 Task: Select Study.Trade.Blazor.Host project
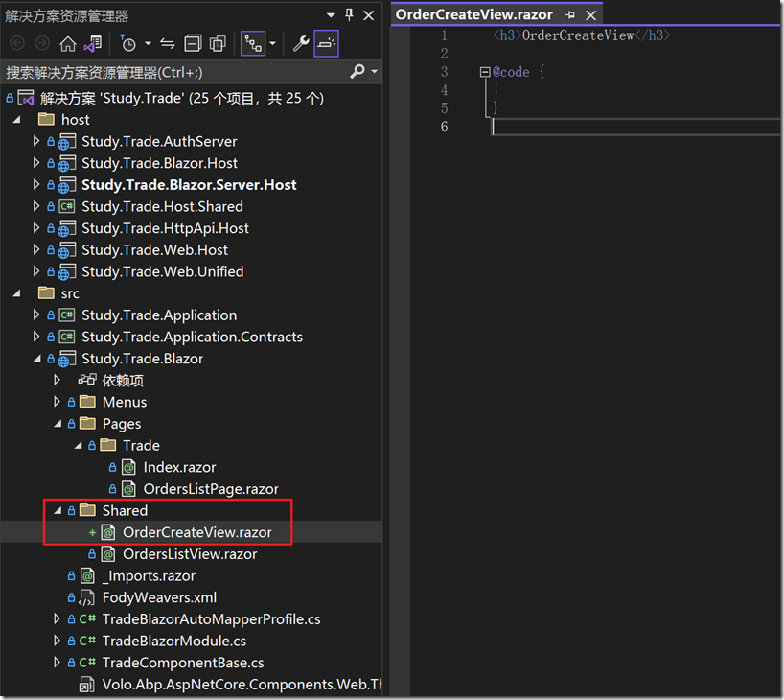pos(159,163)
